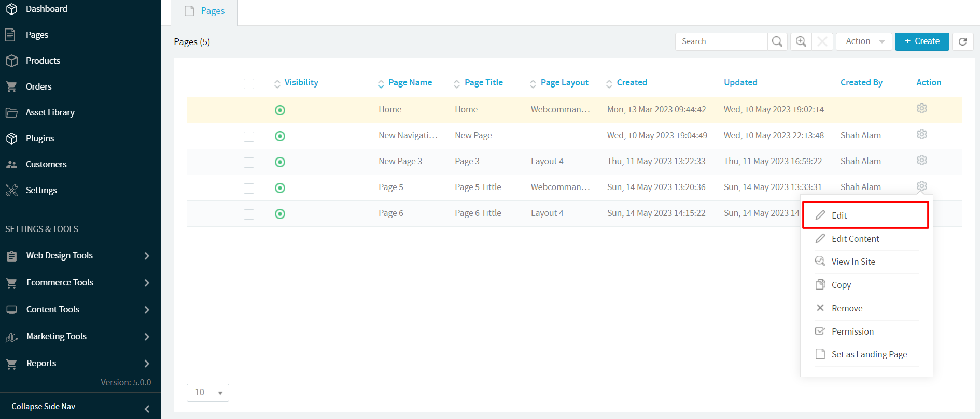Select Edit Content from context menu

pyautogui.click(x=855, y=239)
